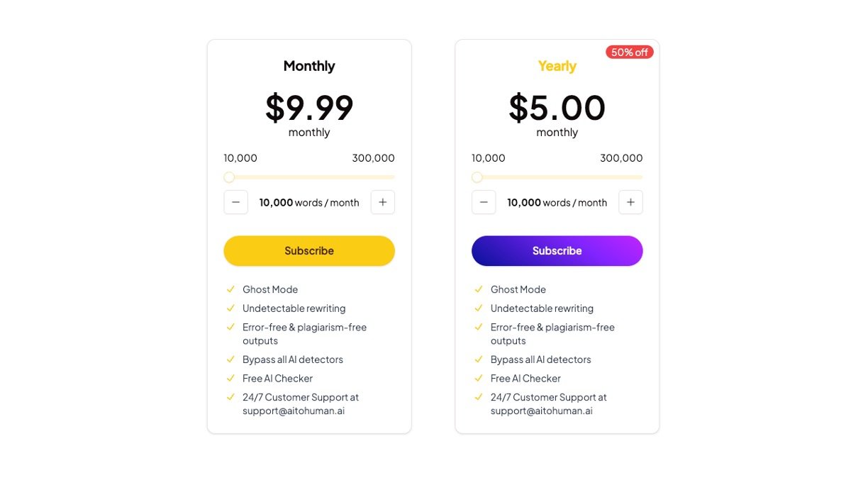Click the Monthly plan slider handle
Screen dimensions: 868x485
229,177
